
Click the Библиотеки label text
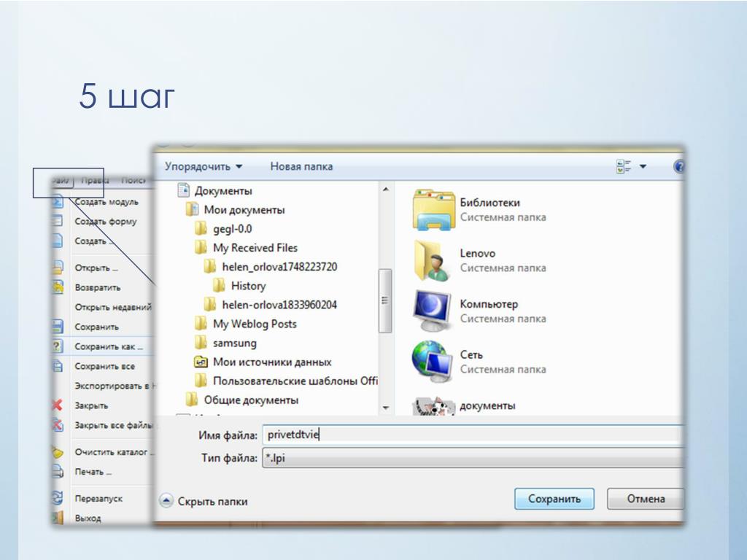[x=489, y=203]
